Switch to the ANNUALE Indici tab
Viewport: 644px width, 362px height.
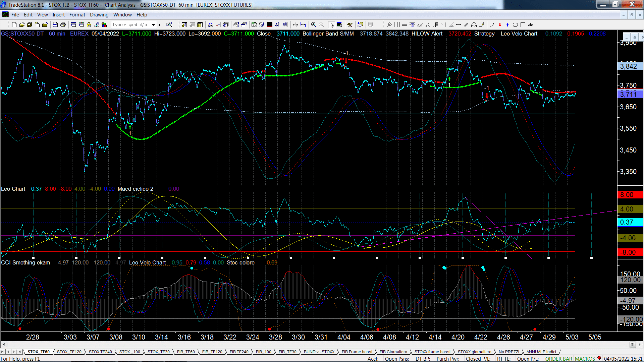(541, 352)
